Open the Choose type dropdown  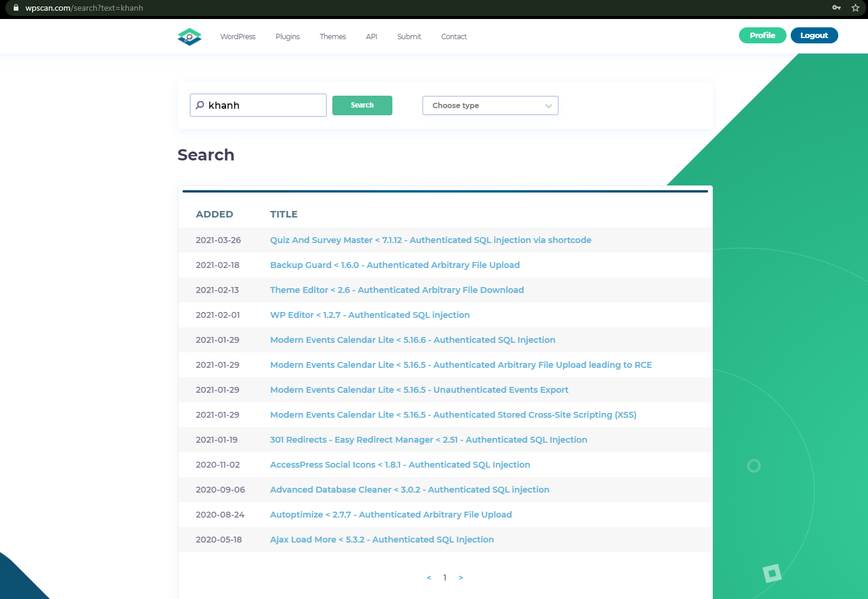click(x=490, y=105)
